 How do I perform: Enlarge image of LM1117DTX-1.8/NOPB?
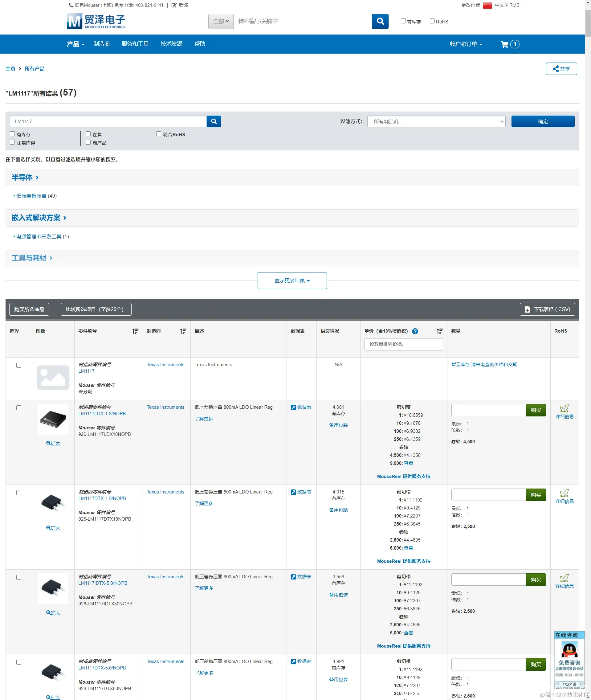point(53,528)
